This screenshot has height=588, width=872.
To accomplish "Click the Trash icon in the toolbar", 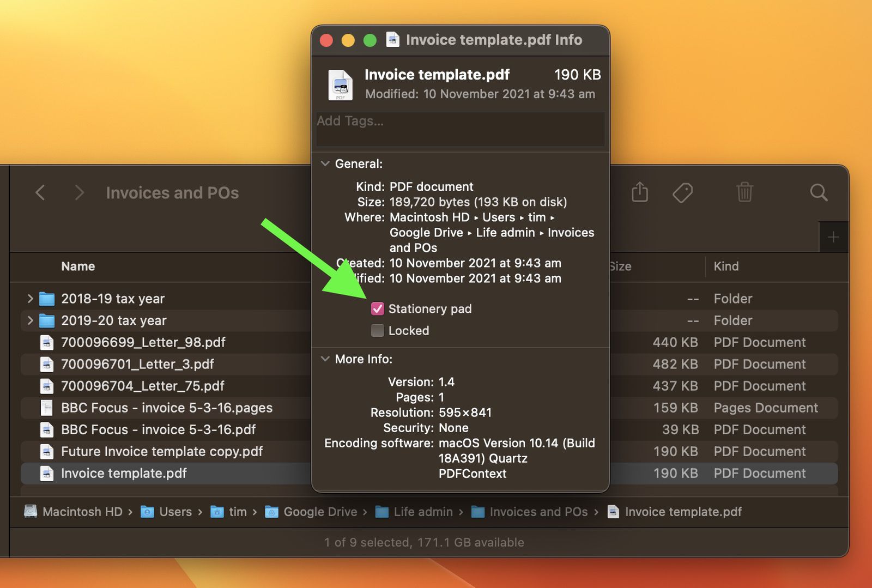I will point(745,192).
